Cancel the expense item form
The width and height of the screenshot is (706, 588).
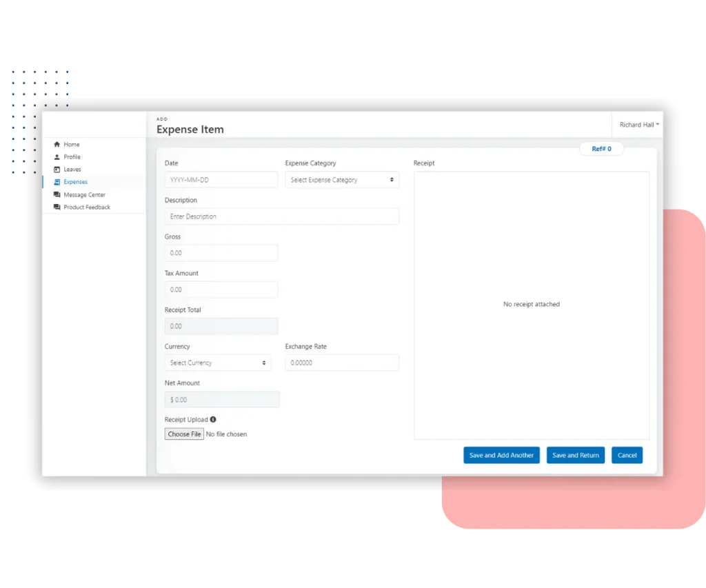click(x=627, y=455)
